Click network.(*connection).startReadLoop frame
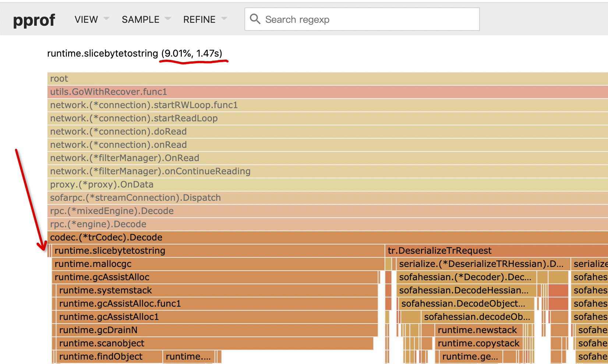Screen dimensions: 608x364 tap(328, 118)
